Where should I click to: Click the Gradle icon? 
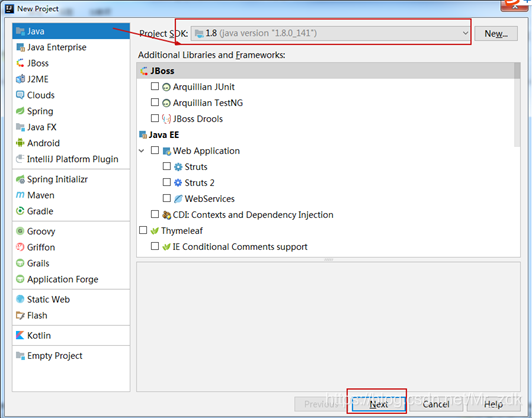point(20,211)
